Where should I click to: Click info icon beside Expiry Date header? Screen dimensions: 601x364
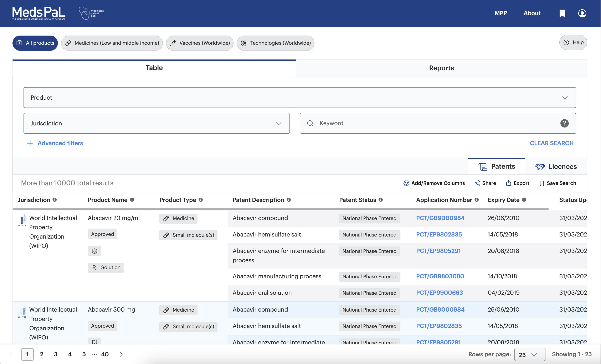(524, 200)
